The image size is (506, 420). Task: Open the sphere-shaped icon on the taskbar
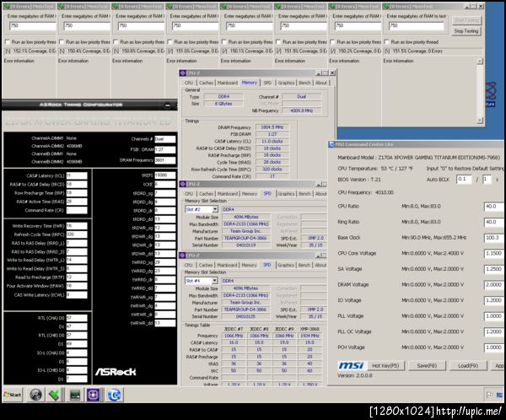tap(35, 395)
